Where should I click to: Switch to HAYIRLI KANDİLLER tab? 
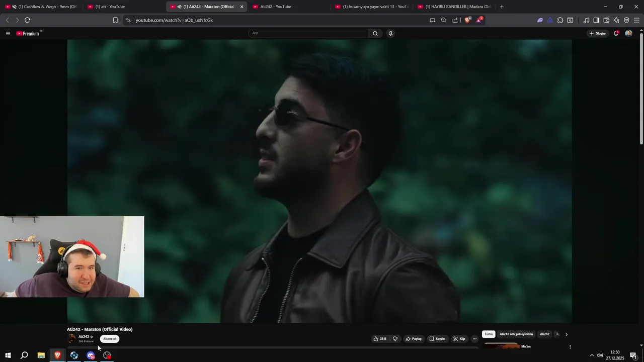(453, 7)
